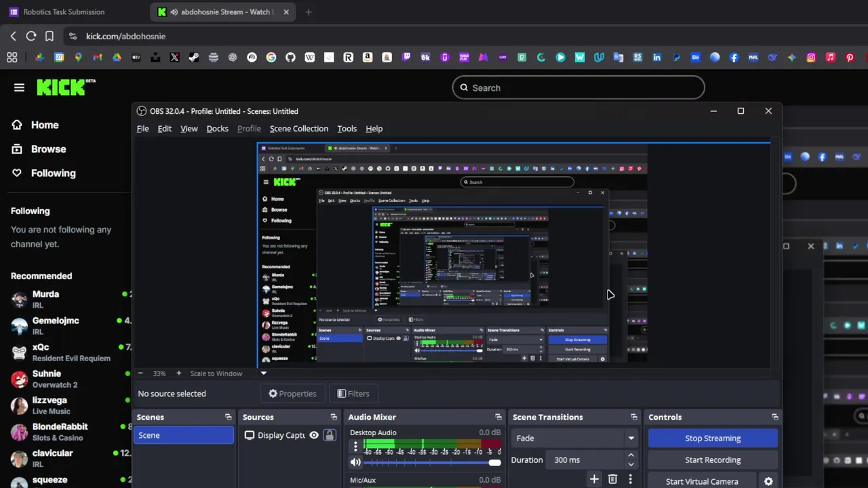
Task: Increase the transition duration
Action: tap(631, 455)
